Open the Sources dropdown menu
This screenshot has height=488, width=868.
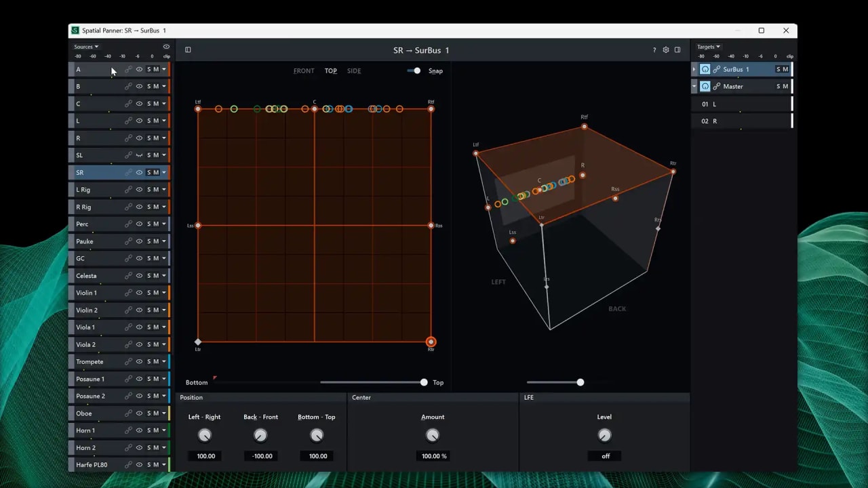coord(86,47)
